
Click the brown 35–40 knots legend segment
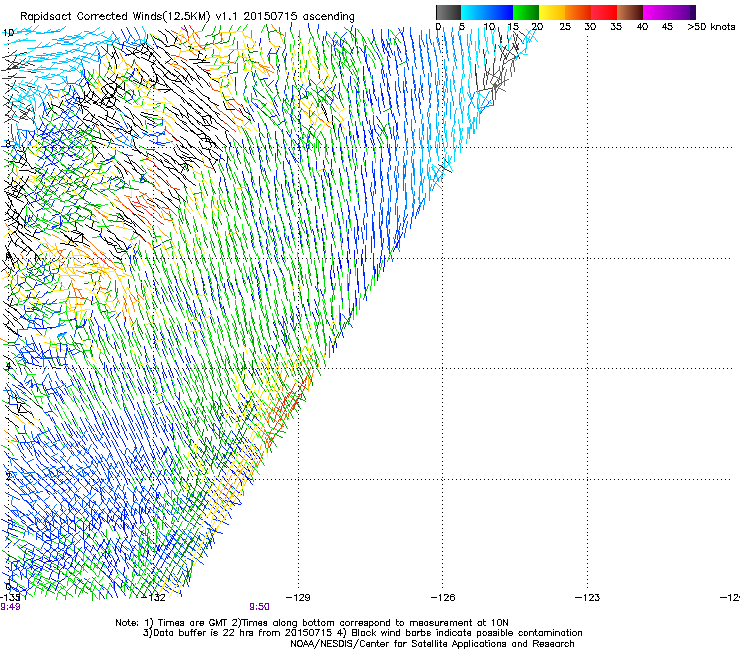630,12
